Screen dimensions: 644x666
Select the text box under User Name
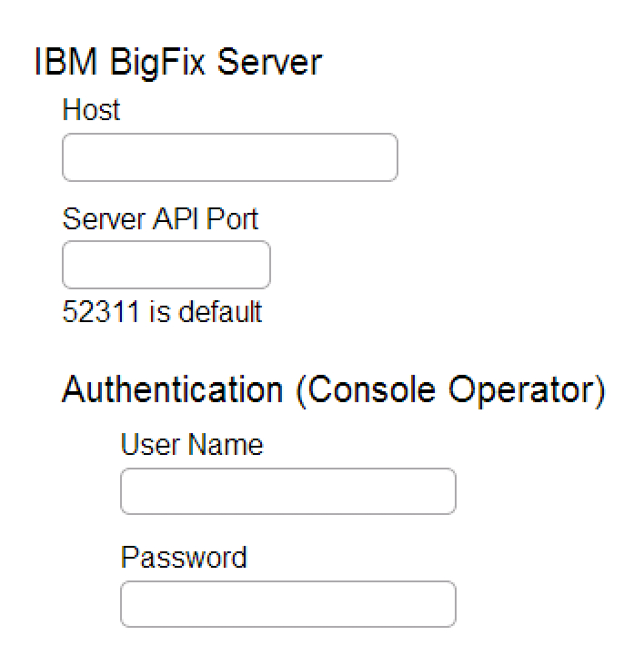click(287, 491)
